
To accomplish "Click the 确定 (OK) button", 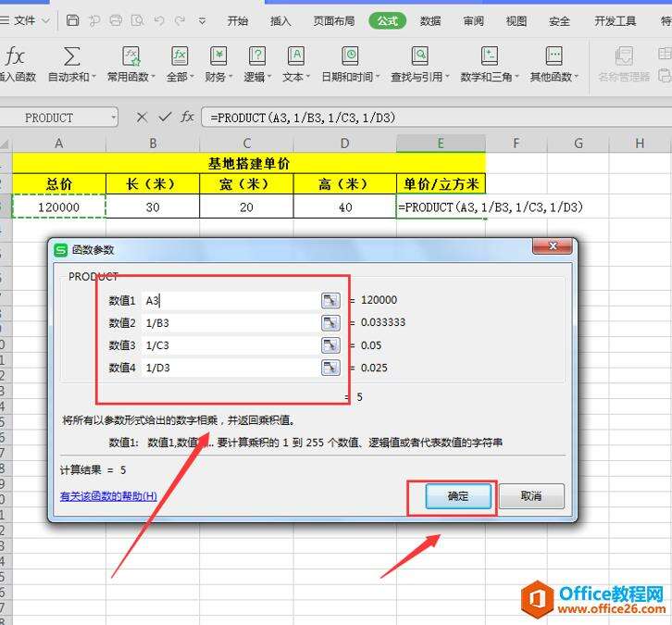I will tap(458, 496).
